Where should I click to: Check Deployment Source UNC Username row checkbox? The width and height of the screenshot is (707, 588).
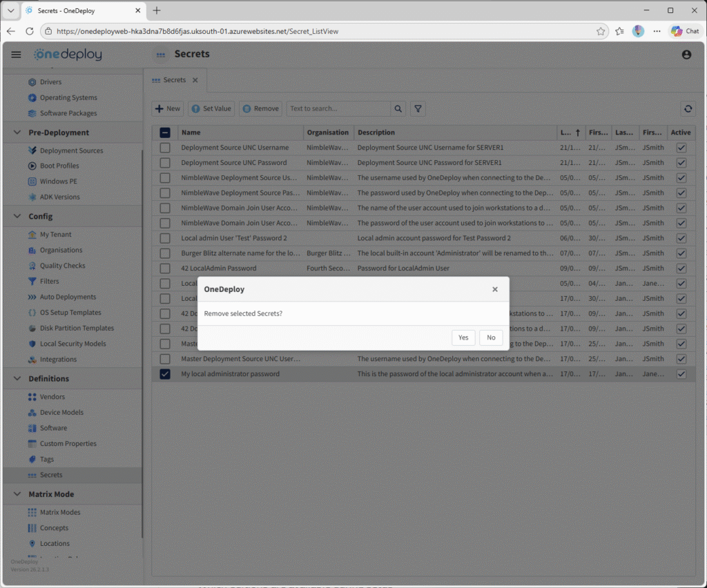165,147
